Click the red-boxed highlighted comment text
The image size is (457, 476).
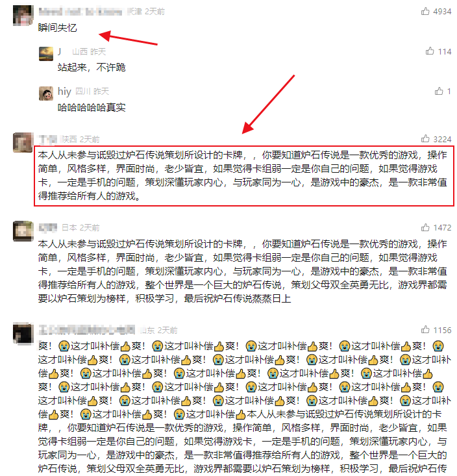(x=243, y=175)
